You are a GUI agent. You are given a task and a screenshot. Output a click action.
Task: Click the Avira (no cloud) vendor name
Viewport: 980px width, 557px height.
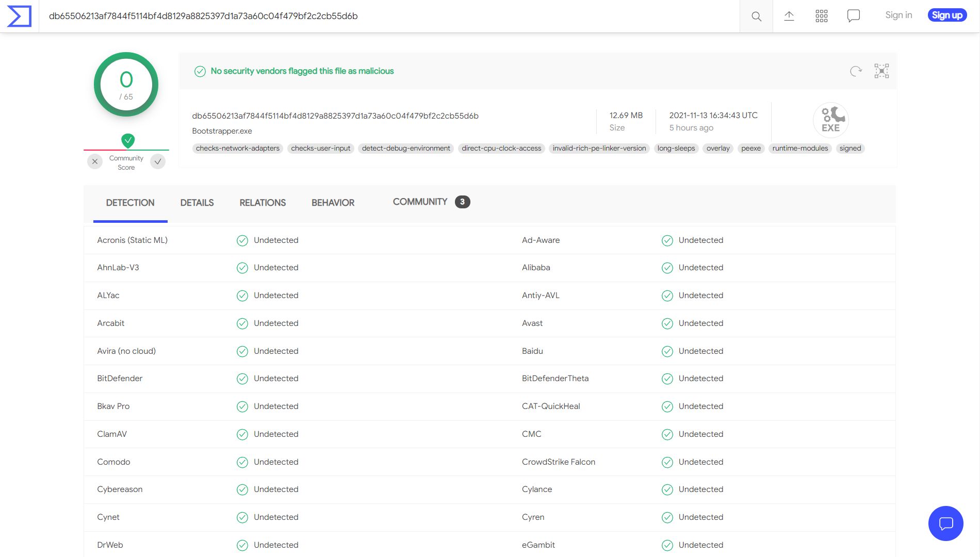tap(126, 351)
